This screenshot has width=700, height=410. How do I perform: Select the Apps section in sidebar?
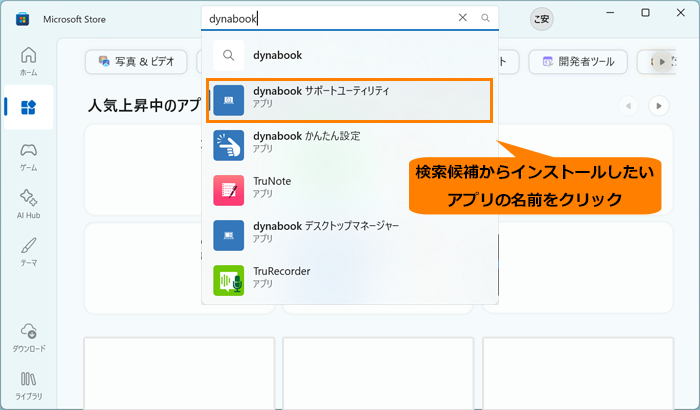[29, 107]
